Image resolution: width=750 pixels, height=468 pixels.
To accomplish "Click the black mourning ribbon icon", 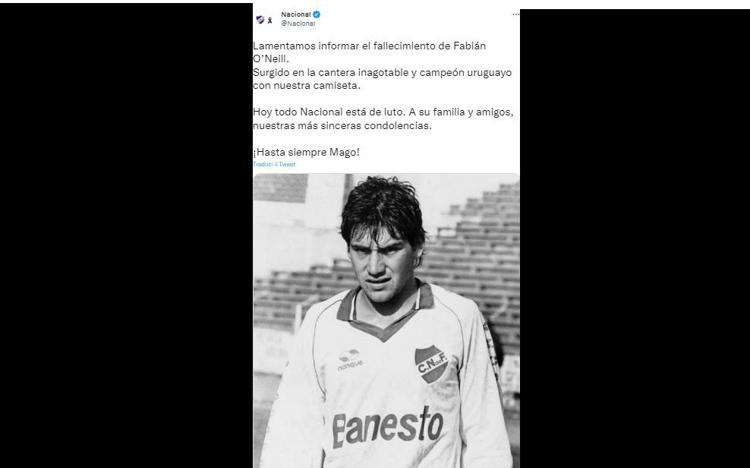I will pyautogui.click(x=270, y=20).
